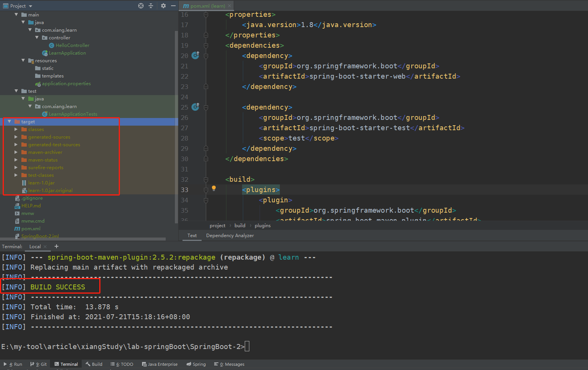Expand the generated-sources folder
This screenshot has height=370, width=588.
coord(16,137)
